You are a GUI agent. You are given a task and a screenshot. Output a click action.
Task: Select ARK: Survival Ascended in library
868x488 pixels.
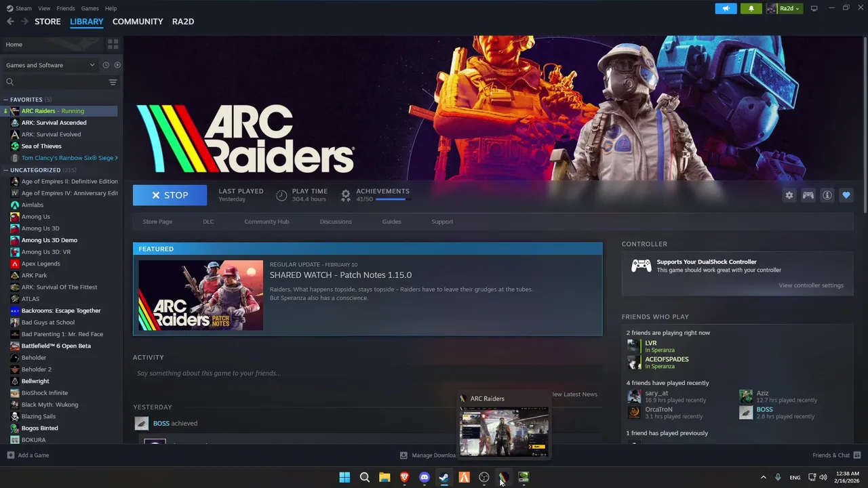54,123
